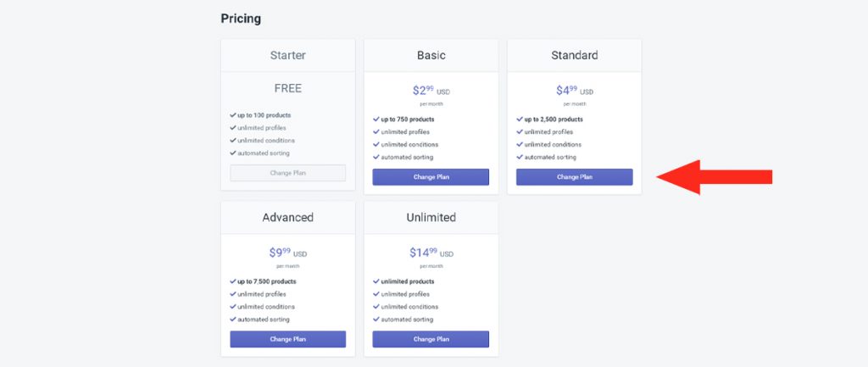The width and height of the screenshot is (868, 367).
Task: Select the Standard plan header
Action: (x=574, y=55)
